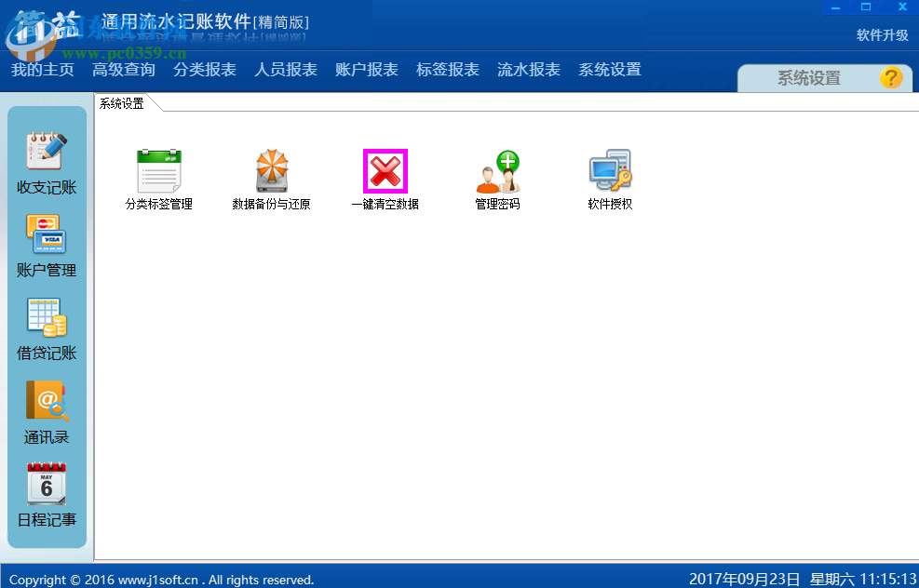Click the 2017年09月23日 date in status bar
This screenshot has height=588, width=919.
pos(744,580)
